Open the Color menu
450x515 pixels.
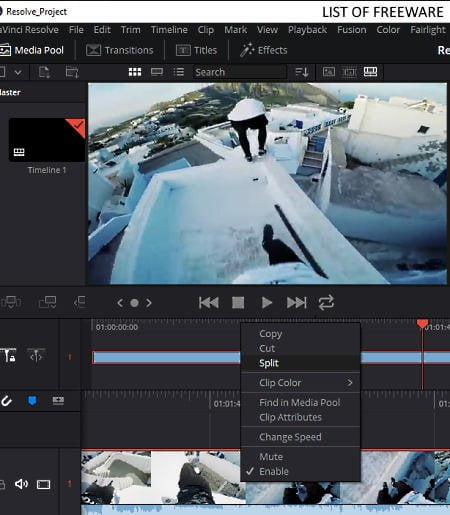point(388,30)
